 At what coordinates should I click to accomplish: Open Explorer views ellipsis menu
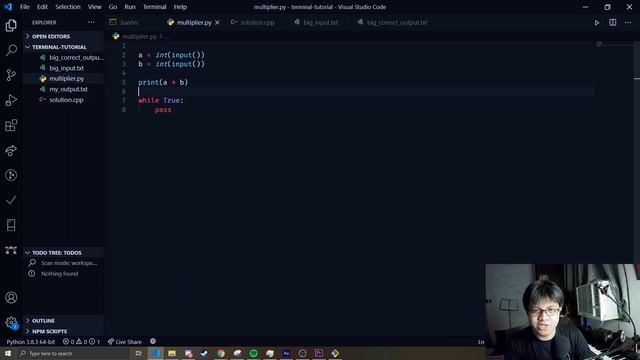point(91,22)
